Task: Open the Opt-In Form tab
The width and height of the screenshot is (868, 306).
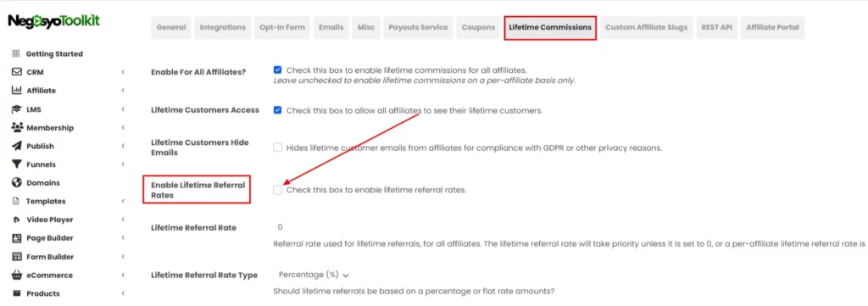Action: point(282,27)
